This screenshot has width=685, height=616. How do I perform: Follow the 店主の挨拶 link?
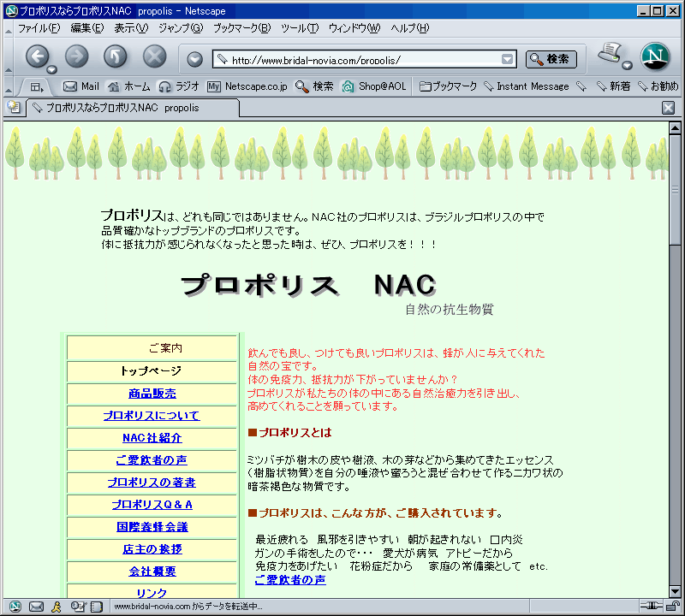coord(152,549)
